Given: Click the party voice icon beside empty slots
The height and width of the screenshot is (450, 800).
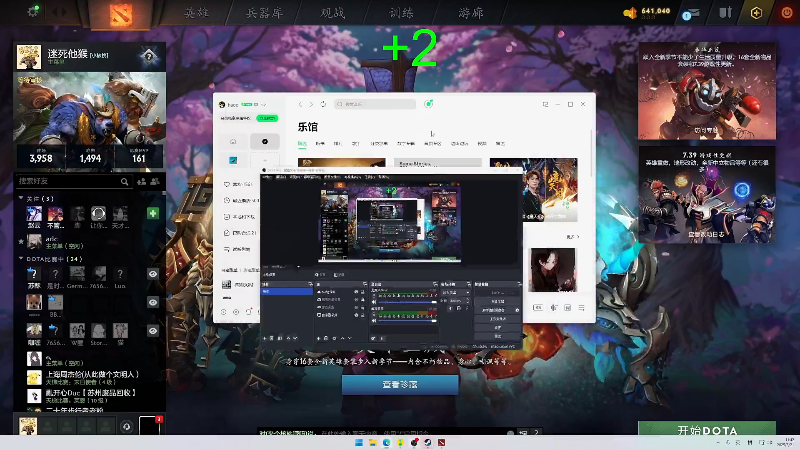Looking at the screenshot, I should point(127,426).
